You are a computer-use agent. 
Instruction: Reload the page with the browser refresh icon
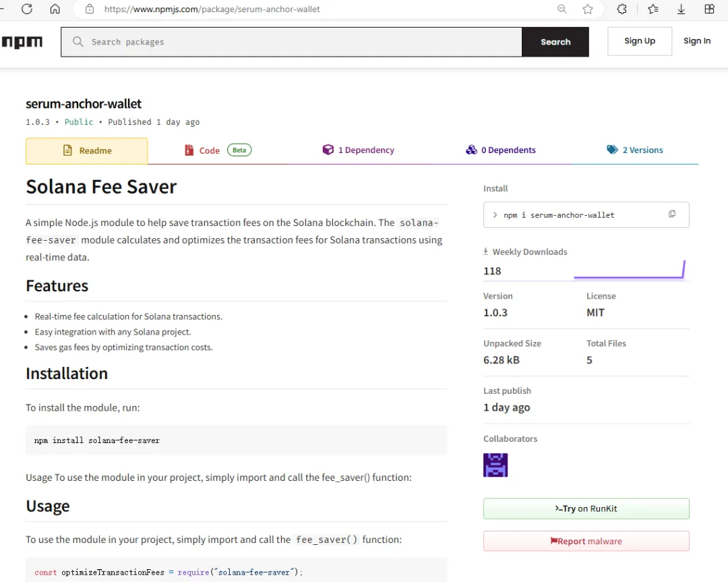tap(27, 9)
